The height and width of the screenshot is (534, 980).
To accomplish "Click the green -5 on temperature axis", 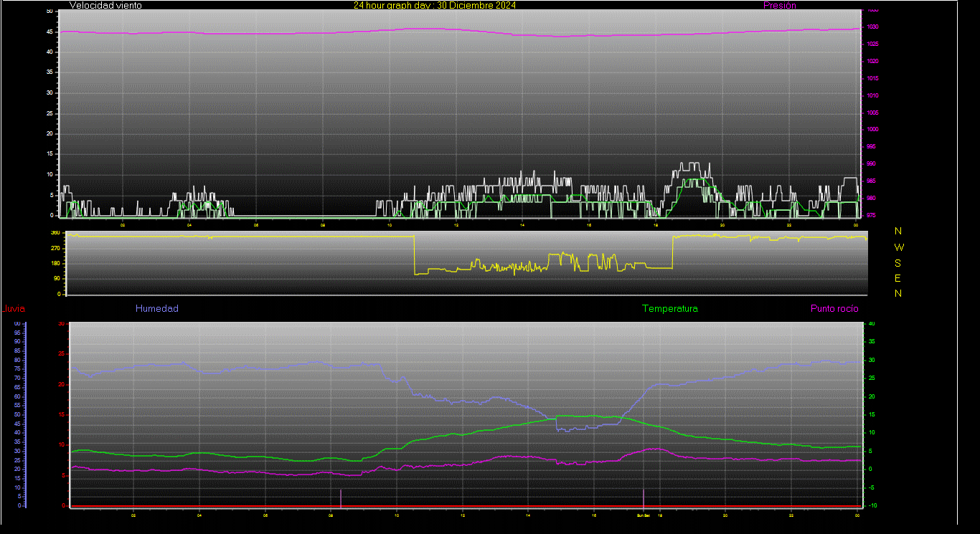I will point(871,487).
